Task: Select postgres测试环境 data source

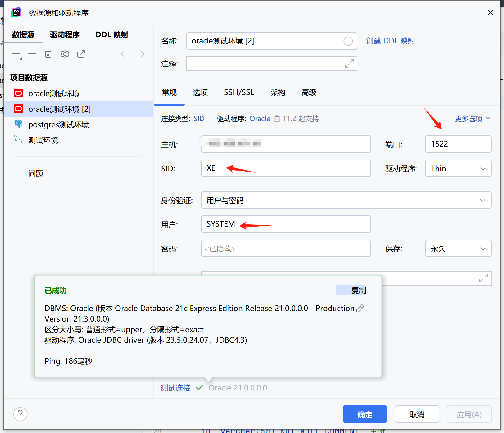Action: (x=79, y=124)
